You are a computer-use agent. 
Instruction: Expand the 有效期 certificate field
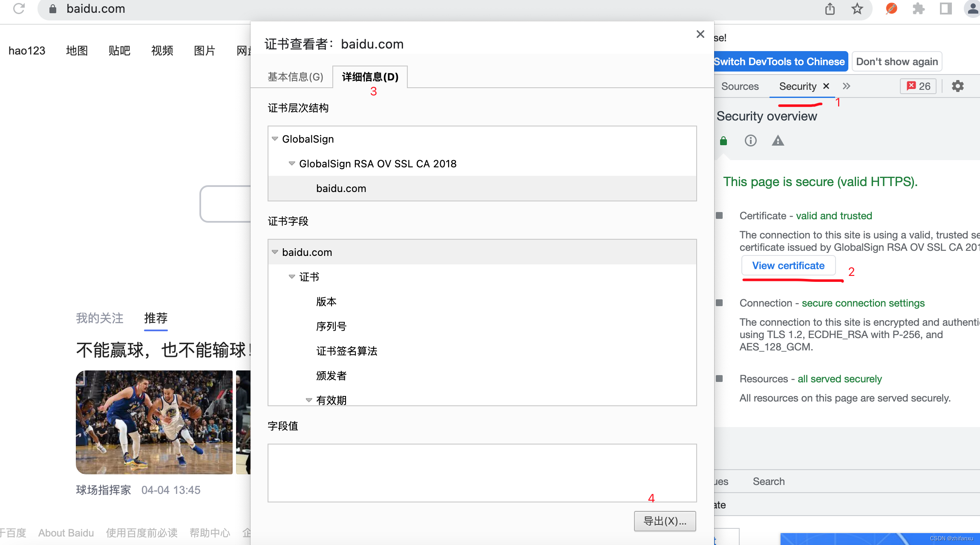[308, 400]
